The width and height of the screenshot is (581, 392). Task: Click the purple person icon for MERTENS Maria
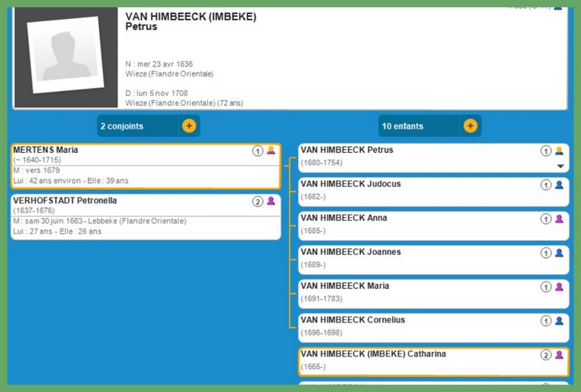click(x=271, y=151)
